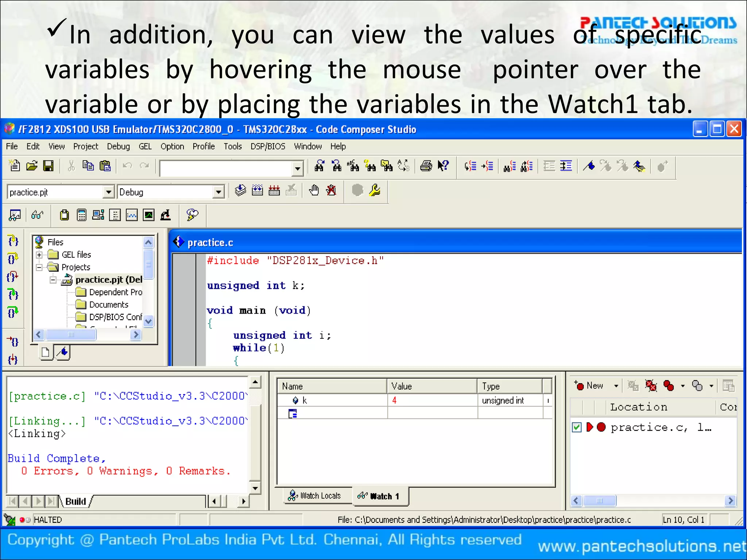Click the Remove All Breakpoints icon
Image resolution: width=747 pixels, height=560 pixels.
pos(331,190)
